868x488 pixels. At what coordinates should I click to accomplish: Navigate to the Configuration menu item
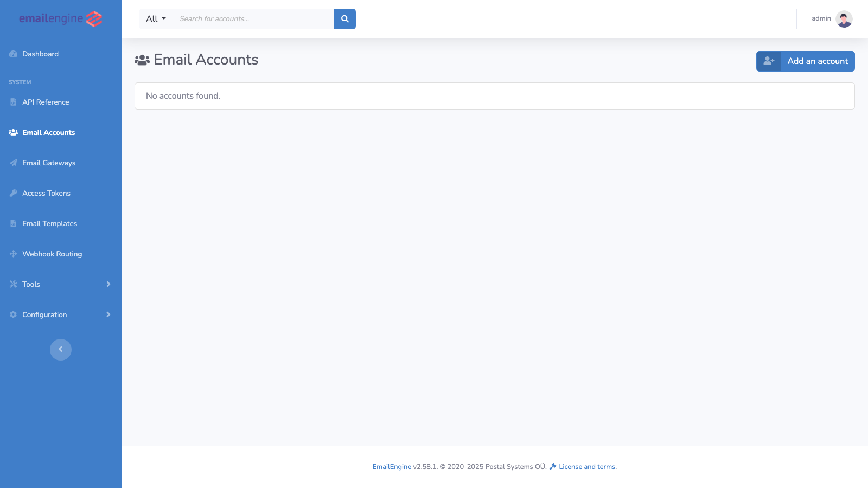44,314
